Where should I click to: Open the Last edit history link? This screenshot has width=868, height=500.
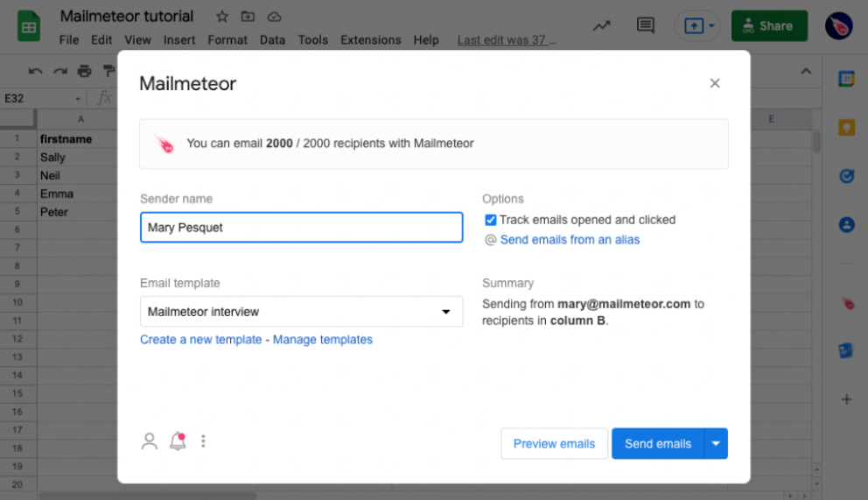(507, 40)
